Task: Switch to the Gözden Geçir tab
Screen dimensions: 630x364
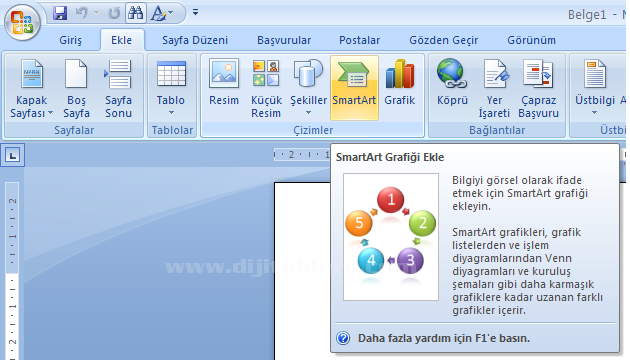Action: pyautogui.click(x=444, y=40)
